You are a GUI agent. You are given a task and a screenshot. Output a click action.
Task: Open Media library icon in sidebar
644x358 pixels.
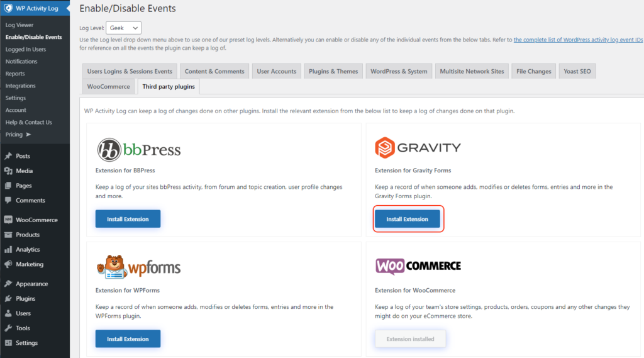8,171
